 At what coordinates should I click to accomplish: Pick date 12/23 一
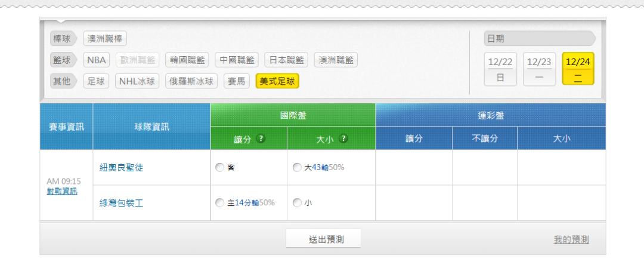[539, 69]
